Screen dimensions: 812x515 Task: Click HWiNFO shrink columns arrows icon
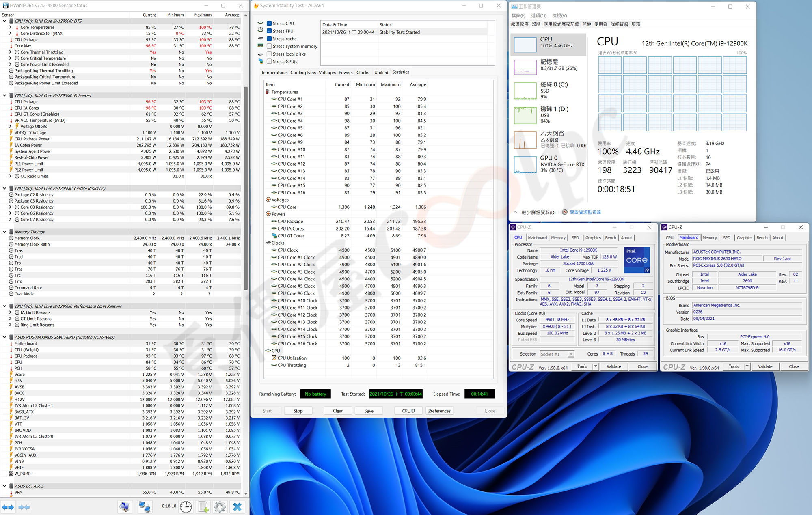click(x=24, y=507)
